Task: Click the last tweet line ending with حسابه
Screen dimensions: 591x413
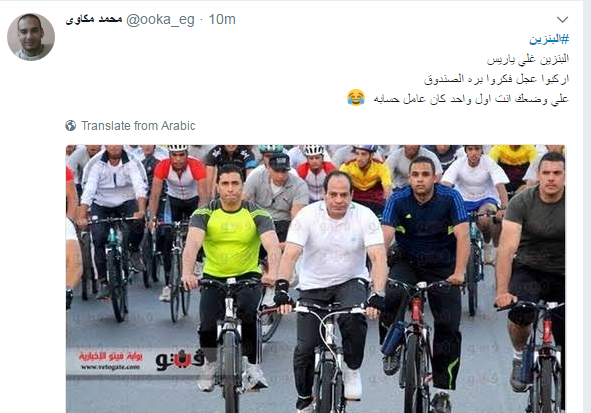Action: coord(471,99)
